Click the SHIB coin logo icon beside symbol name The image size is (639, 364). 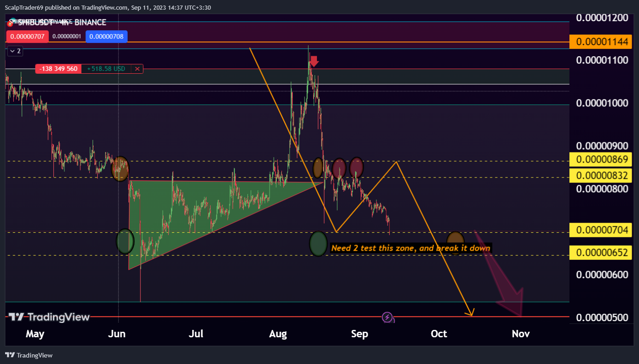[10, 22]
